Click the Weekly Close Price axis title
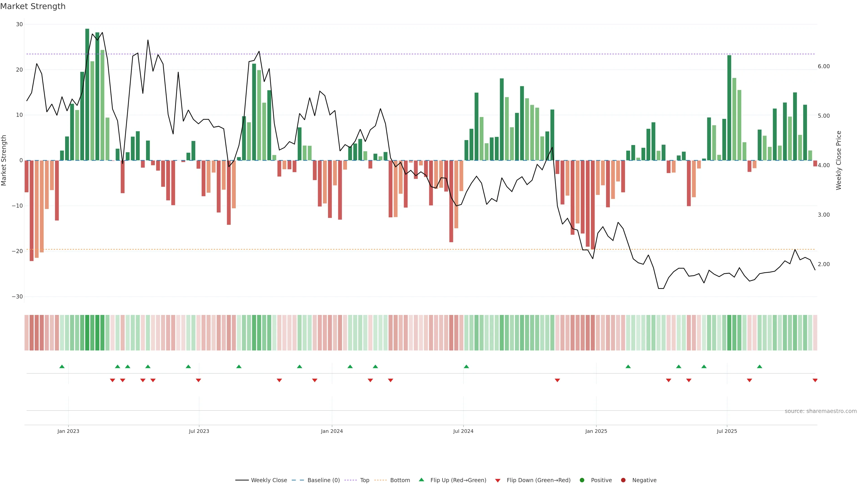Screen dimensions: 868x488 [x=839, y=160]
